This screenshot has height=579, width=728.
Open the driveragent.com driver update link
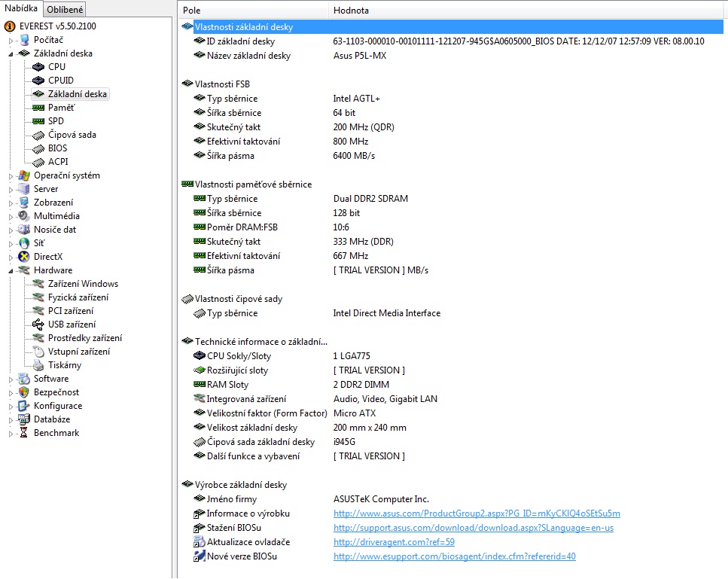394,542
